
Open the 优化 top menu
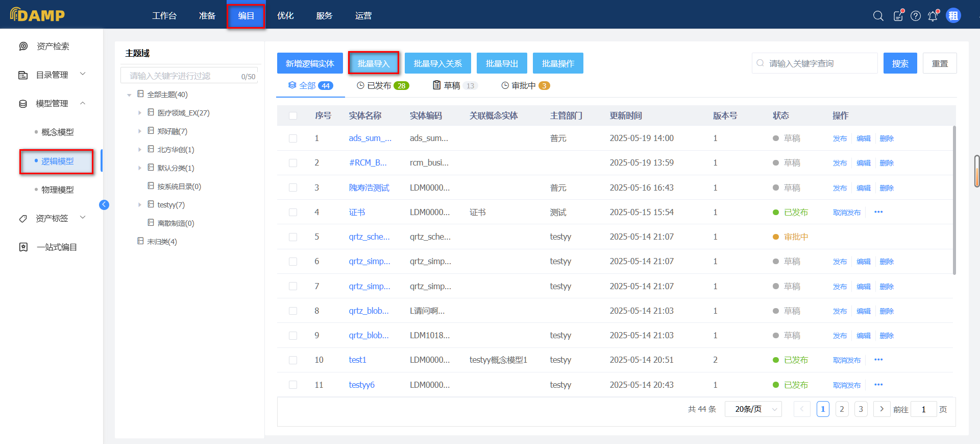click(285, 16)
